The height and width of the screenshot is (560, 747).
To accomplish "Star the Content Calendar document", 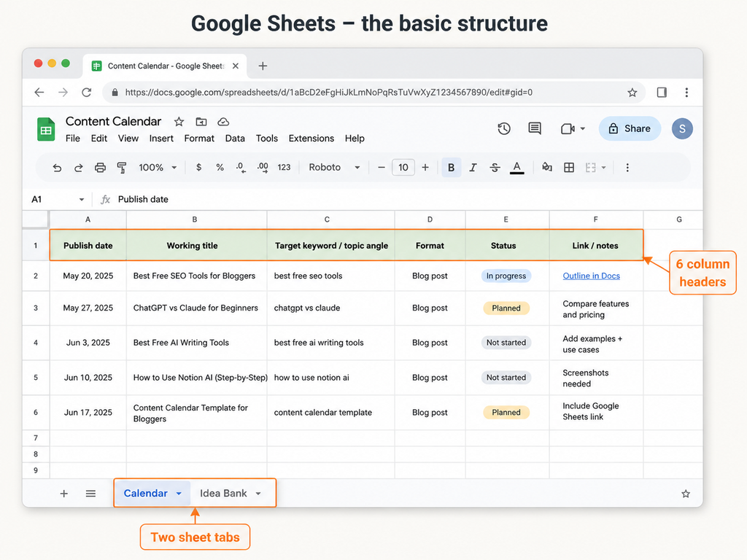I will pos(179,122).
